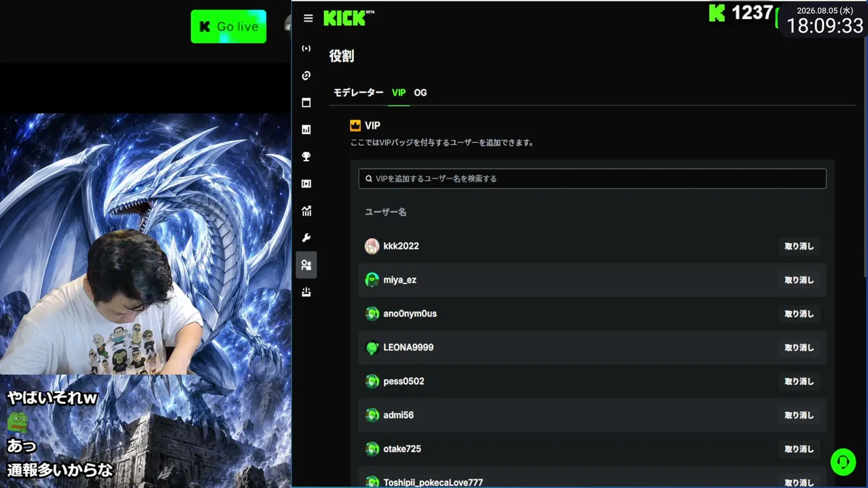The image size is (868, 488).
Task: Click the Pepe frog emote in the chat overlay
Action: click(x=18, y=422)
